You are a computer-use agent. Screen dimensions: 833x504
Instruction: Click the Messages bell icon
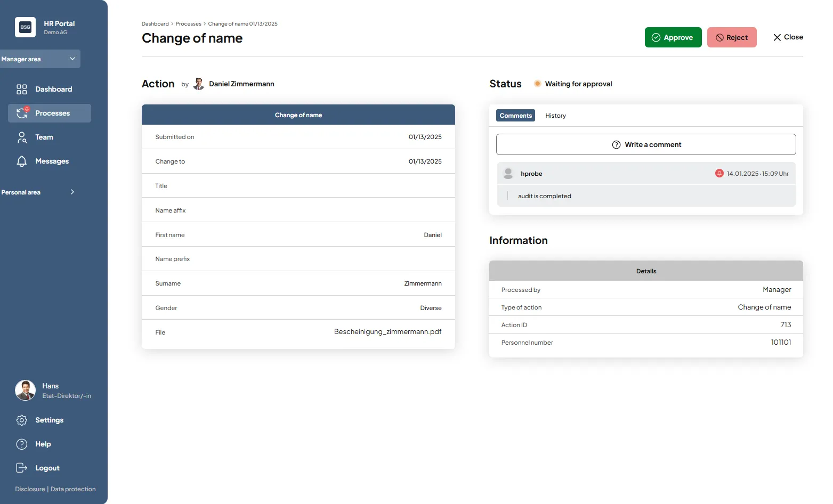coord(22,161)
